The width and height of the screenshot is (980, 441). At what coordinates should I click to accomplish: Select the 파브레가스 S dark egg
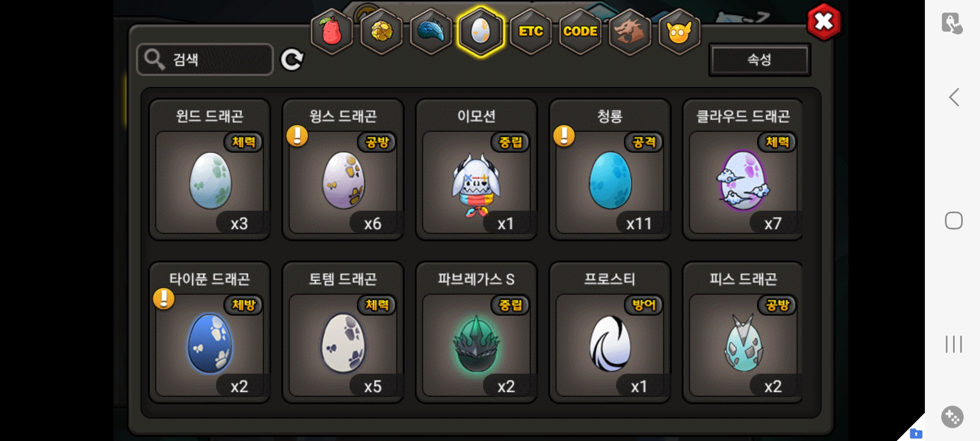tap(476, 332)
